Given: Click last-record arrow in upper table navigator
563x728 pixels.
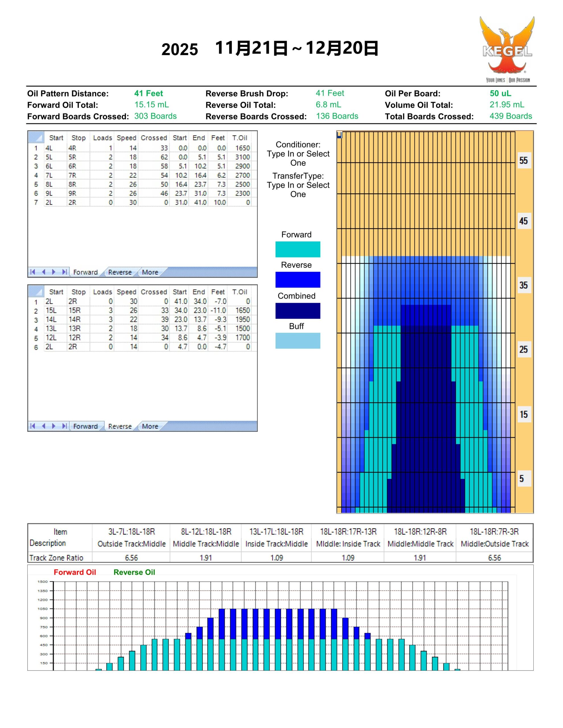Looking at the screenshot, I should 64,272.
